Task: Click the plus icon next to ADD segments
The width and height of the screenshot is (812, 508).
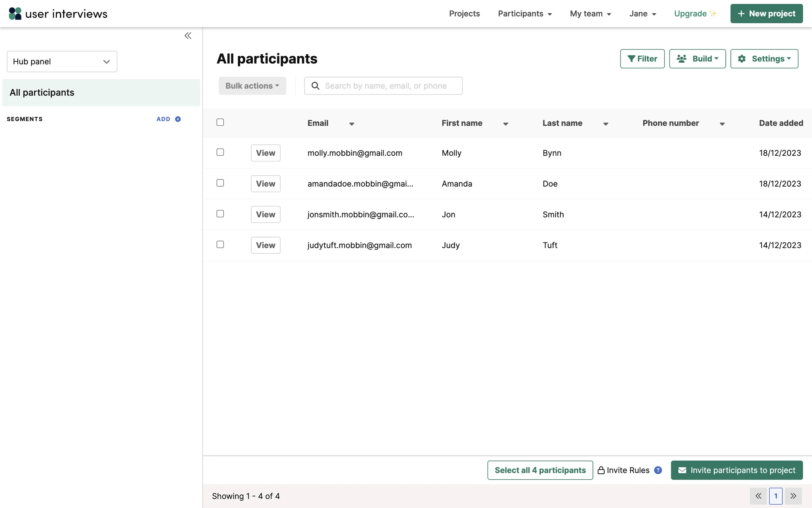Action: click(x=178, y=119)
